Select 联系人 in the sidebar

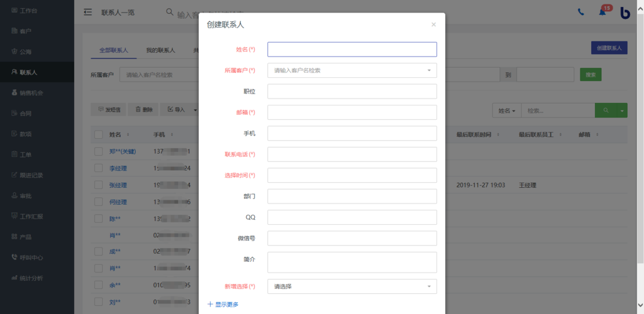pos(37,72)
